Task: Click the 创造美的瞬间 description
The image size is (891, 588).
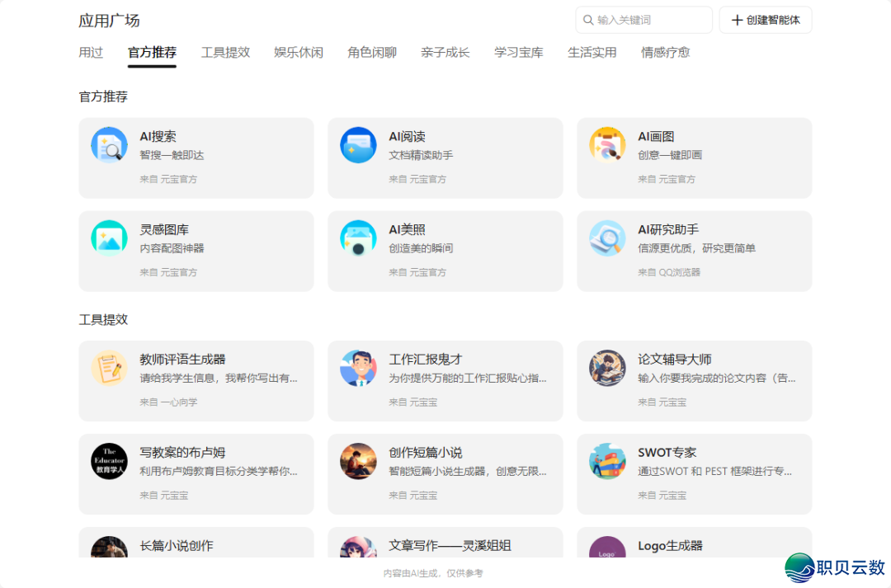Action: pyautogui.click(x=421, y=248)
